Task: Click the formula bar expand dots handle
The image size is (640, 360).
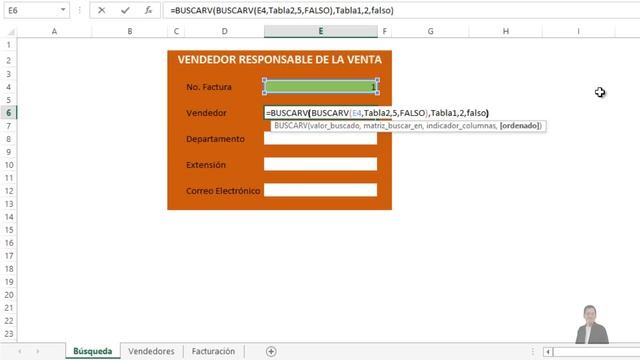Action: coord(80,10)
